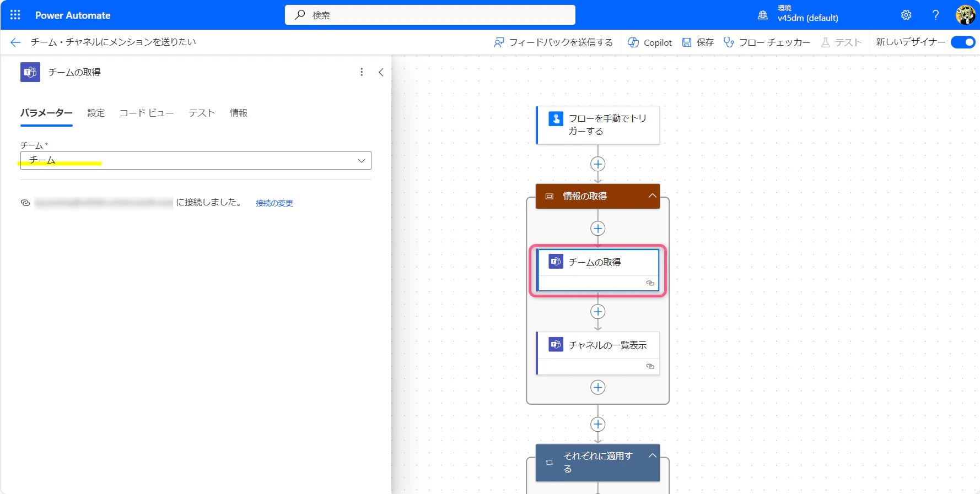Open the チーム dropdown
The image size is (980, 494).
click(x=196, y=160)
